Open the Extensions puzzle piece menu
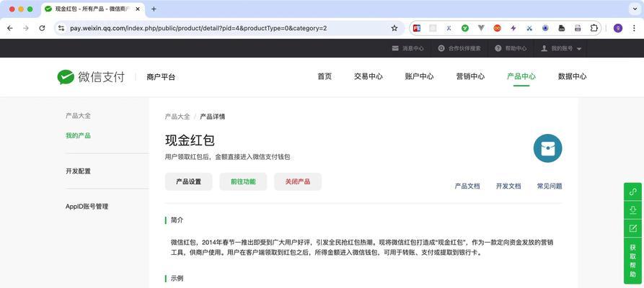The image size is (644, 288). (594, 28)
